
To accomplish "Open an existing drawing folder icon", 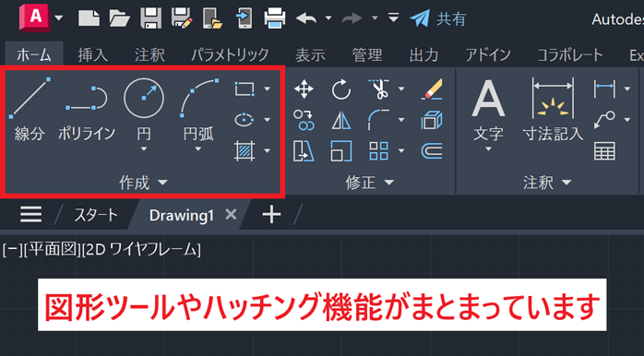I will tap(120, 18).
